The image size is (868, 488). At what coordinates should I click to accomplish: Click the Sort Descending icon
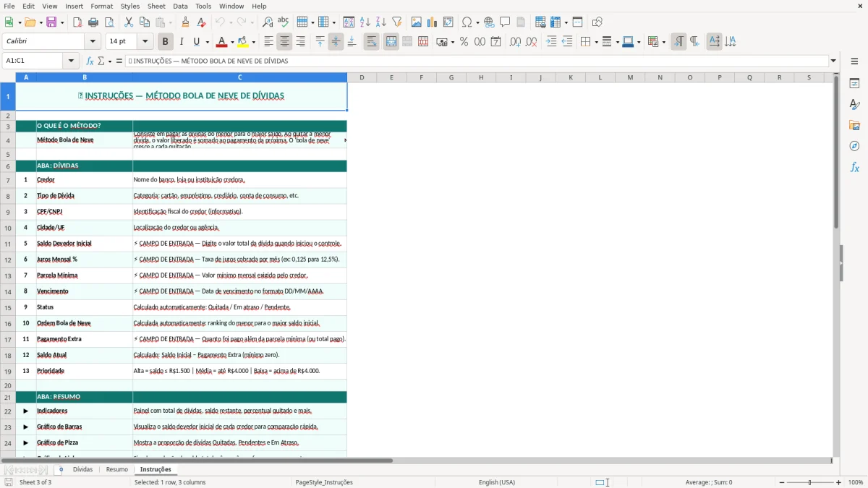pyautogui.click(x=381, y=22)
